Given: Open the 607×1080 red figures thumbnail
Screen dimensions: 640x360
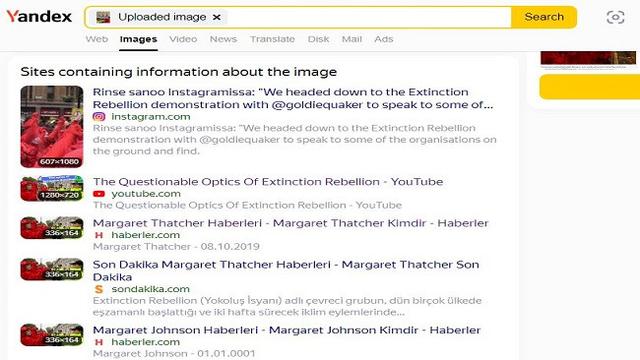Looking at the screenshot, I should pyautogui.click(x=52, y=127).
